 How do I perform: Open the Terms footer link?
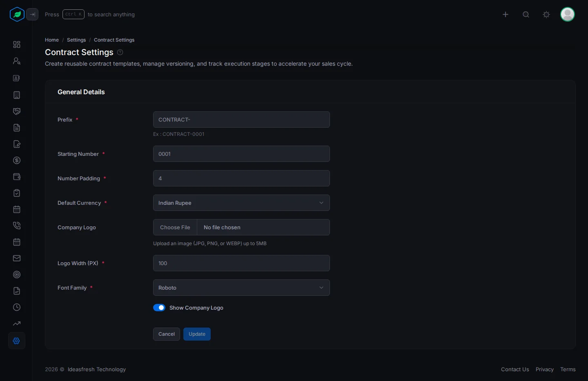tap(568, 369)
